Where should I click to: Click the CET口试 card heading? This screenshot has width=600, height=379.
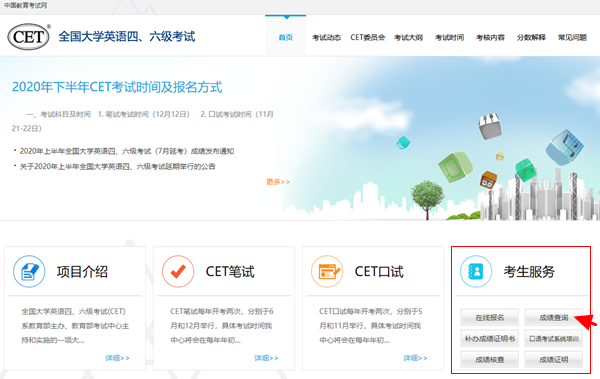(x=379, y=271)
